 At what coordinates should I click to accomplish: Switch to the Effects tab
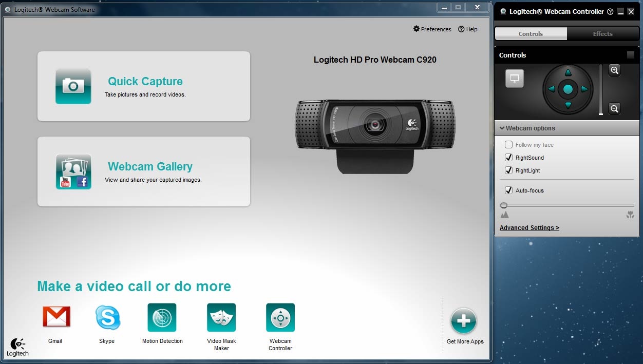click(x=602, y=33)
